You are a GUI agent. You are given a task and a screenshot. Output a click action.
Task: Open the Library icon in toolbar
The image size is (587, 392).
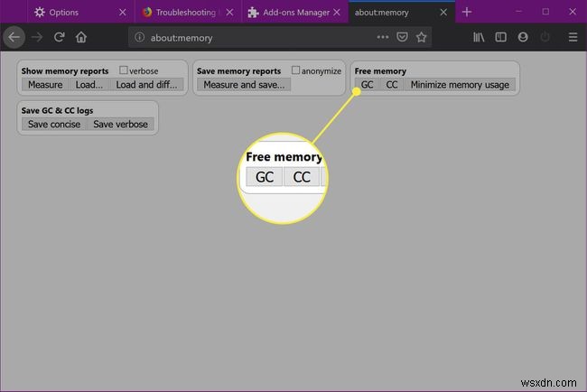pos(479,37)
